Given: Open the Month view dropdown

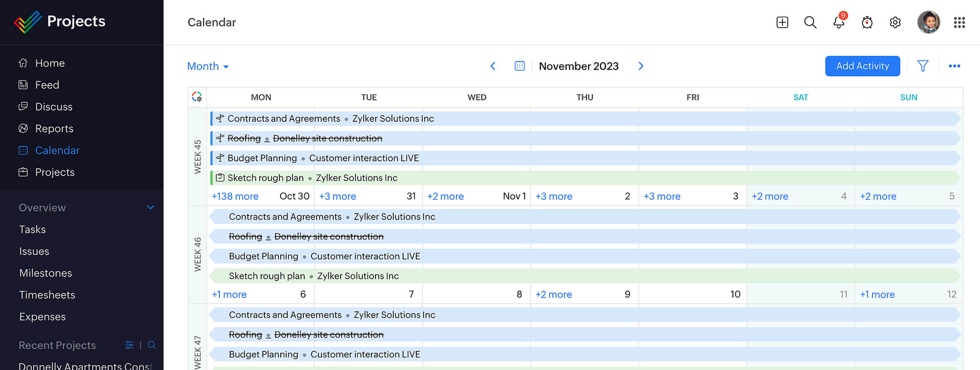Looking at the screenshot, I should 208,66.
